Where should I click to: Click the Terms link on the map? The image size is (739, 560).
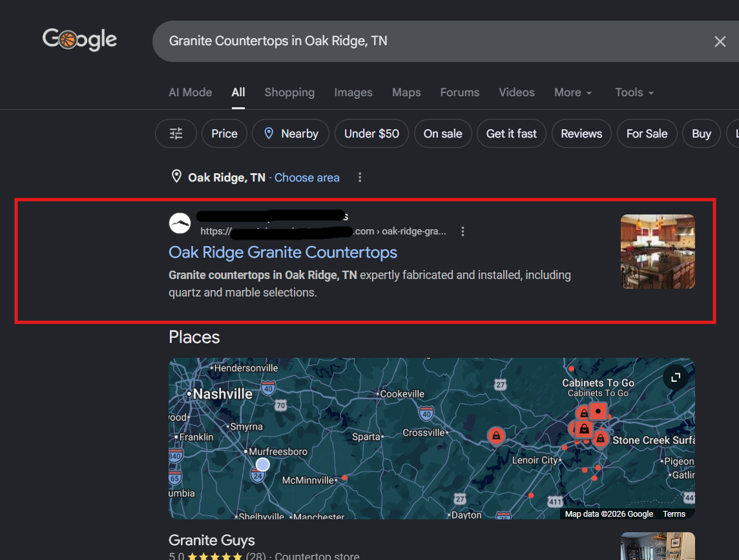(x=674, y=513)
